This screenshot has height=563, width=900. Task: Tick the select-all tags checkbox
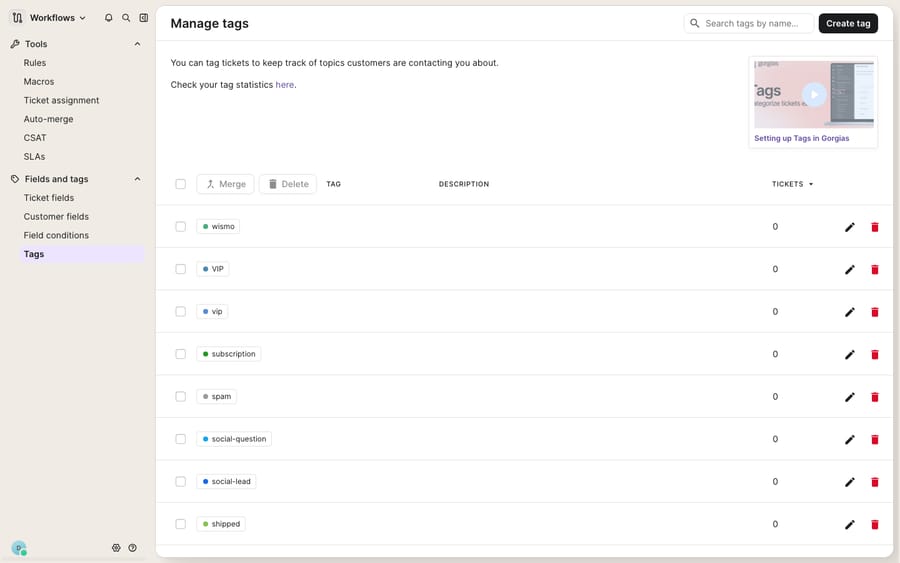180,184
